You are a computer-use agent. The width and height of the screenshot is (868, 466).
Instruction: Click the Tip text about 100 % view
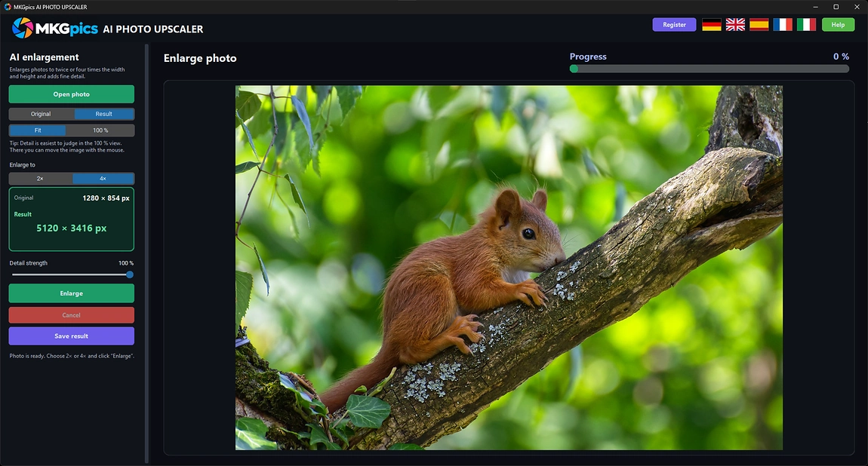pyautogui.click(x=67, y=146)
